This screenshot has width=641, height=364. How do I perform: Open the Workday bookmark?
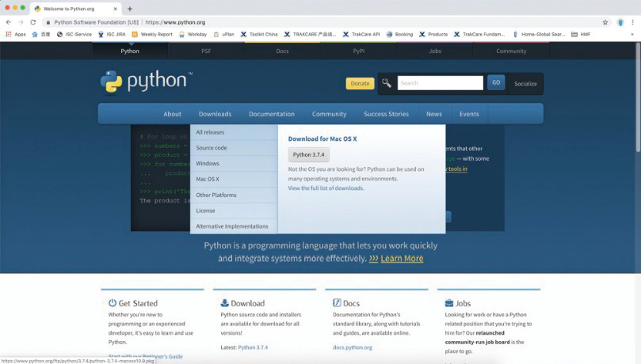click(193, 34)
